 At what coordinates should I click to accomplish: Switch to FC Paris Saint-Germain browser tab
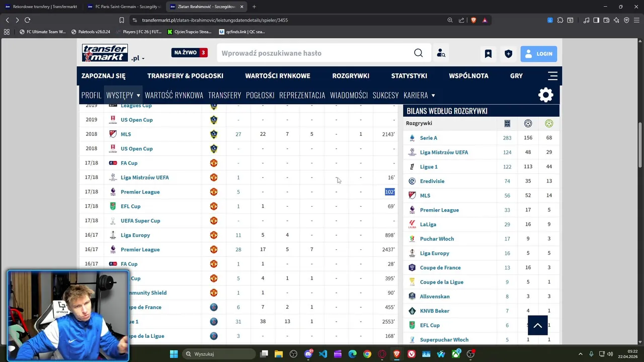coord(124,7)
